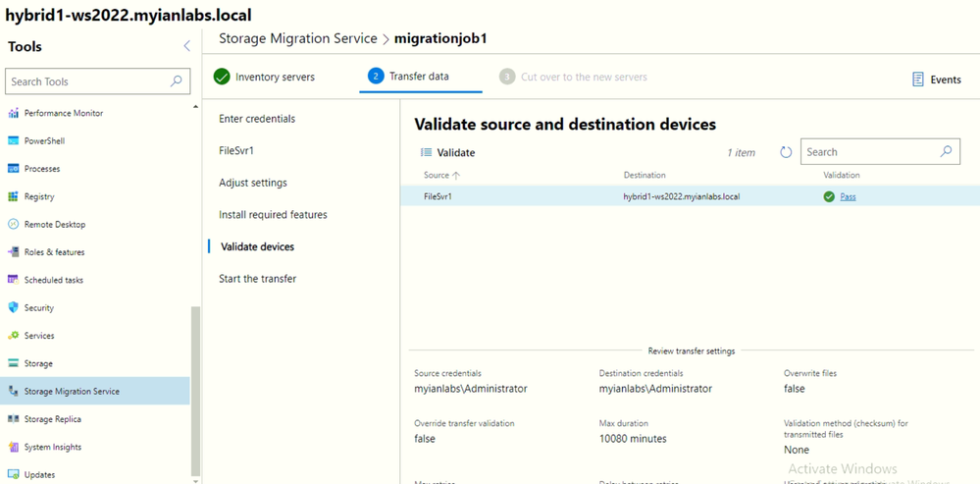
Task: Sort by Source column header
Action: pos(441,175)
